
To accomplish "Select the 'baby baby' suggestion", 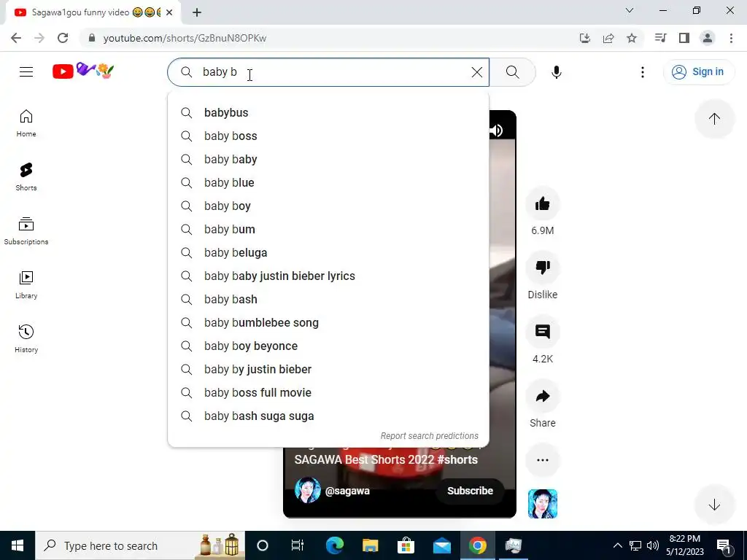I will tap(328, 159).
